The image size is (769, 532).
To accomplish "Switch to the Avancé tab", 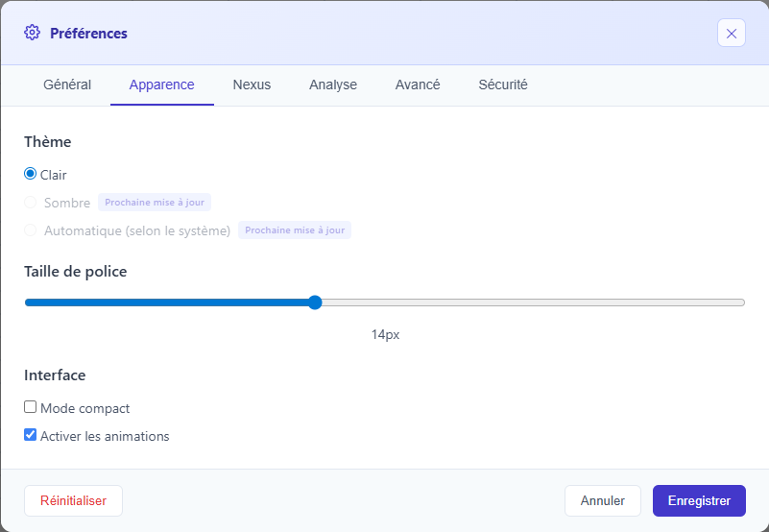I will pyautogui.click(x=418, y=85).
